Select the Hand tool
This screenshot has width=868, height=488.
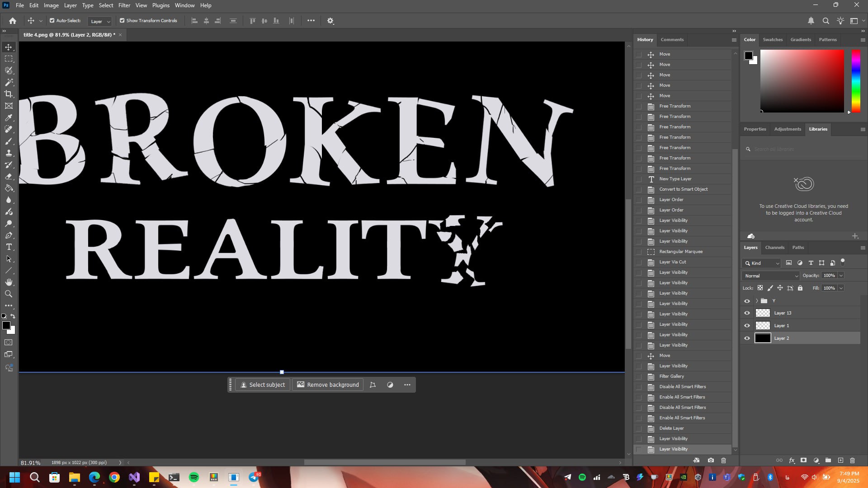point(9,282)
